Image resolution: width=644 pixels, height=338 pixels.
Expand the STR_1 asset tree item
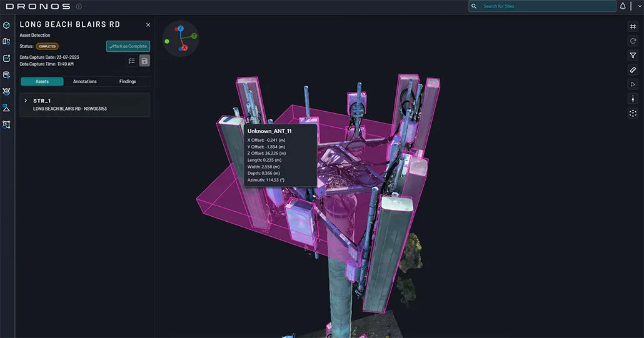(x=26, y=101)
